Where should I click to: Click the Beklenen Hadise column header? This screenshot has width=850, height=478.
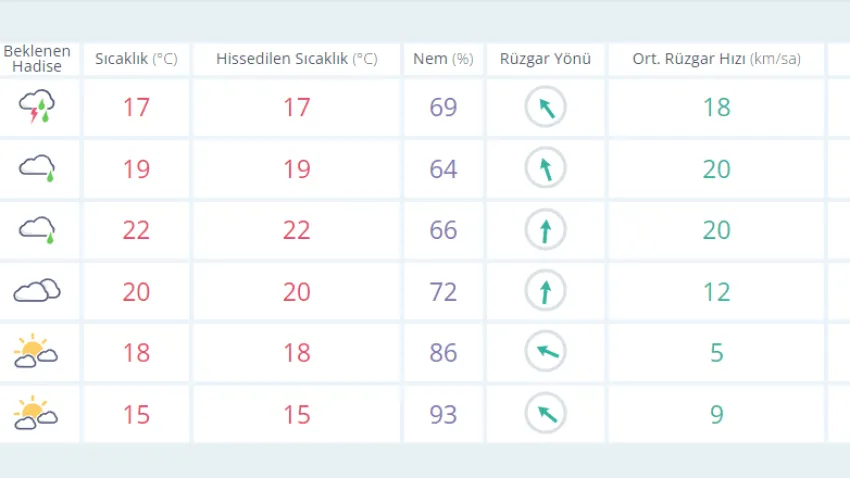pos(37,58)
